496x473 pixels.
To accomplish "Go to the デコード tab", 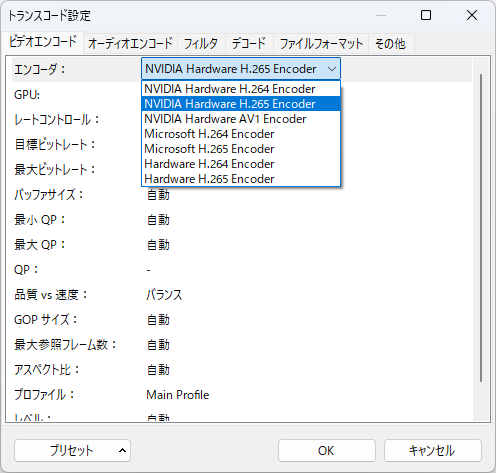I will click(249, 44).
